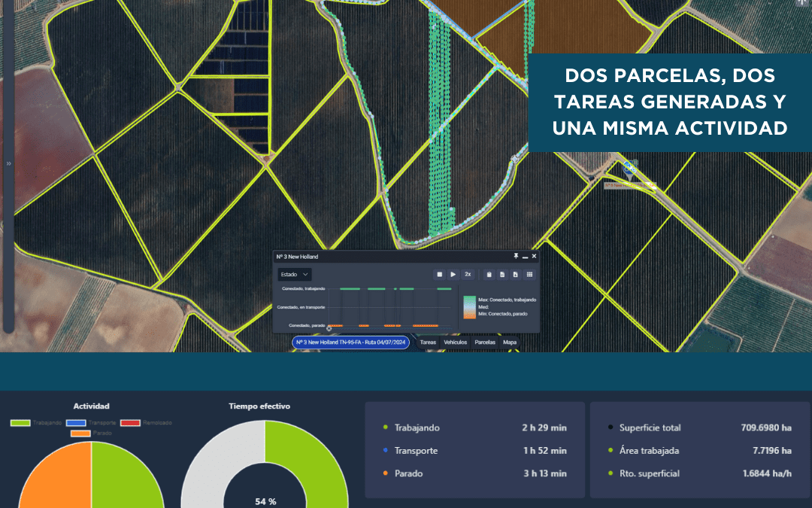Click the 'Max: Conectado, trabajando' legend text

507,300
